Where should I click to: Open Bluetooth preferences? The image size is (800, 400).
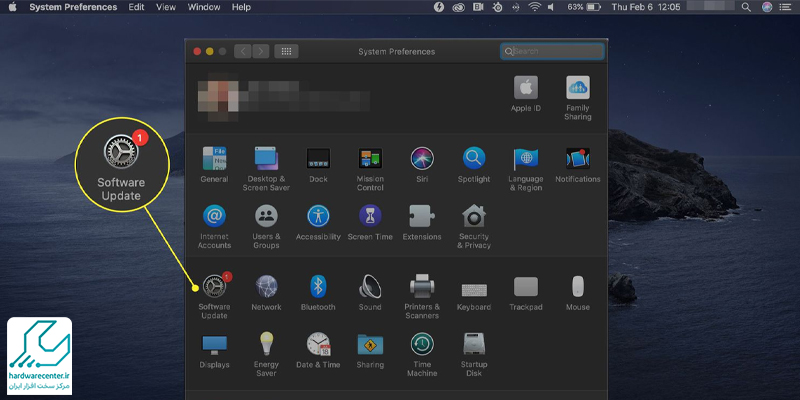pyautogui.click(x=318, y=293)
